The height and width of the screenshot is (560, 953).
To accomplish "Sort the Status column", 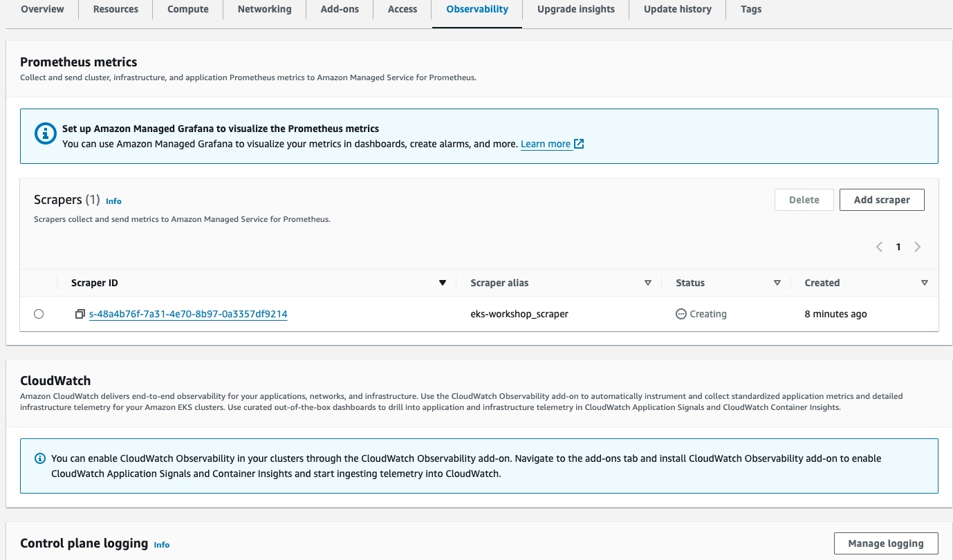I will [777, 283].
